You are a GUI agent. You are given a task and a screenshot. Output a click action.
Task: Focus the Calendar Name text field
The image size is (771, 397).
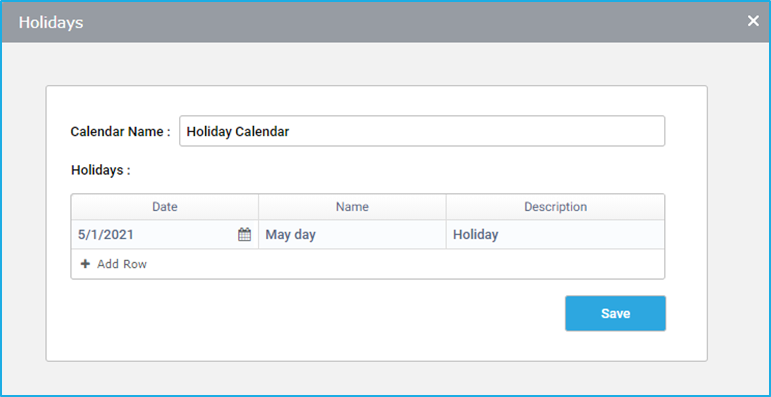(x=422, y=131)
